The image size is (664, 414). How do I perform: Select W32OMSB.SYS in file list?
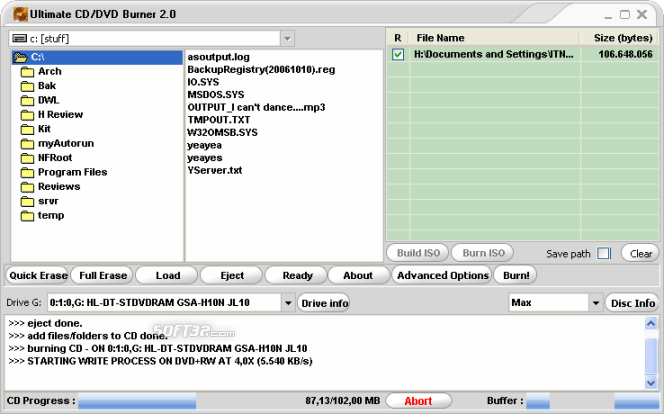pyautogui.click(x=222, y=132)
